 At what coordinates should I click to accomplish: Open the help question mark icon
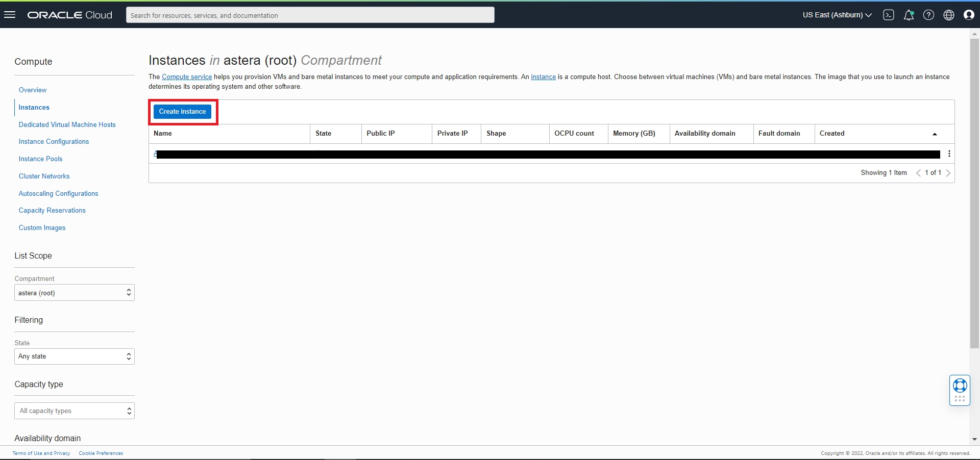coord(929,15)
